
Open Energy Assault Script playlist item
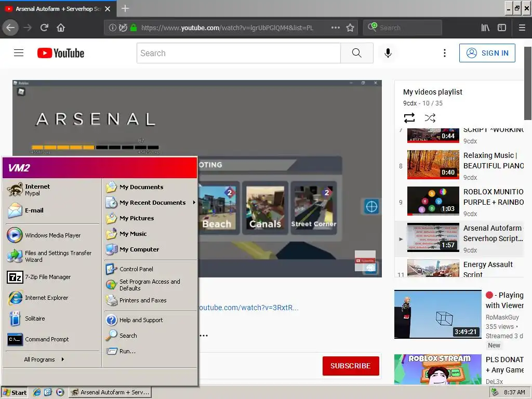pos(460,268)
